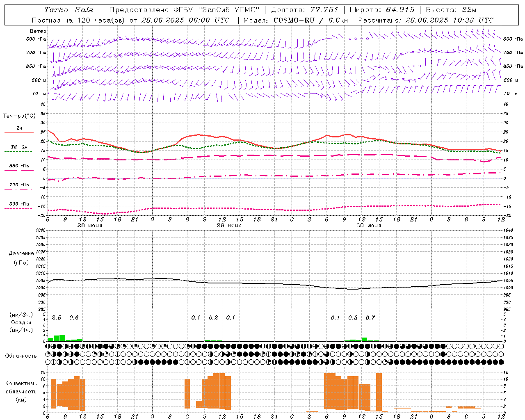The height and width of the screenshot is (420, 525).
Task: Click the '(мм/3ч.)' precipitation unit label
Action: [x=21, y=315]
